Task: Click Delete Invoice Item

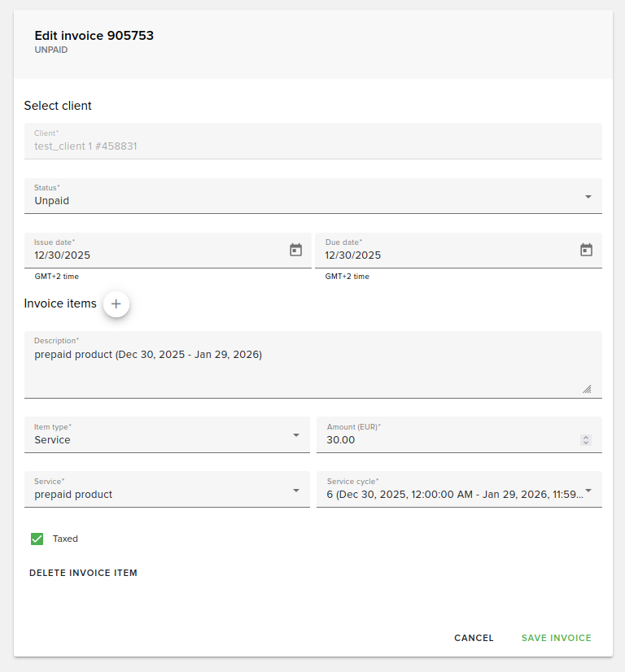Action: tap(82, 573)
